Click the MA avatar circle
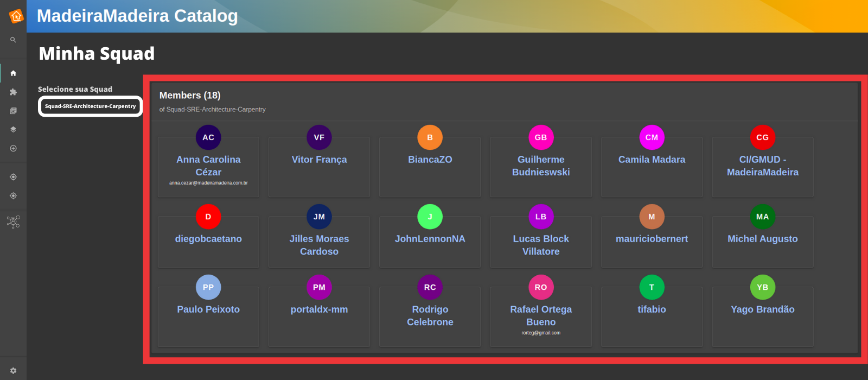The width and height of the screenshot is (868, 380). (762, 217)
